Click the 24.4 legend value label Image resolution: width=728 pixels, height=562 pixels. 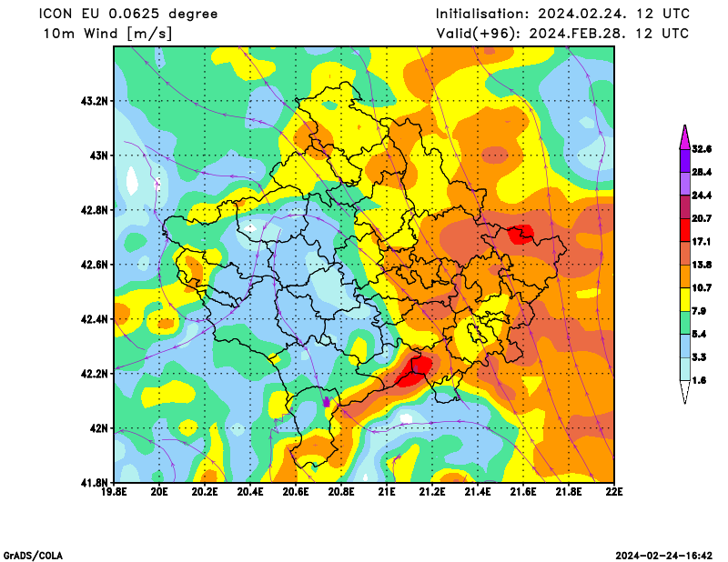(x=702, y=196)
